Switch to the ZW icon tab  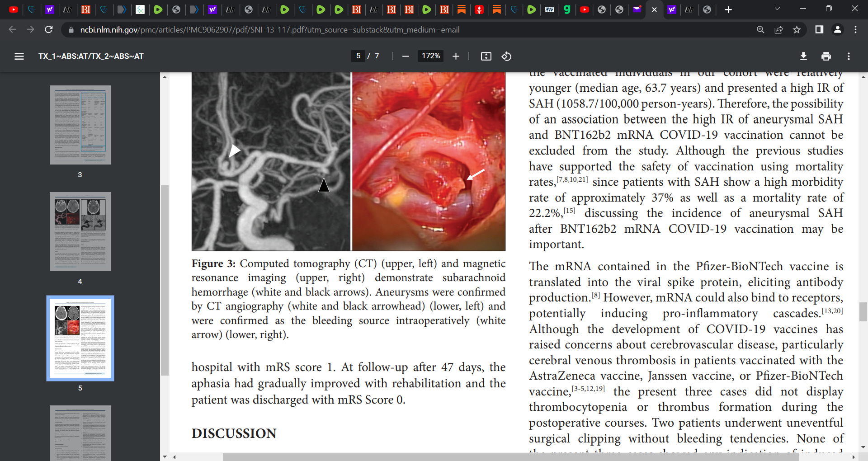click(549, 9)
